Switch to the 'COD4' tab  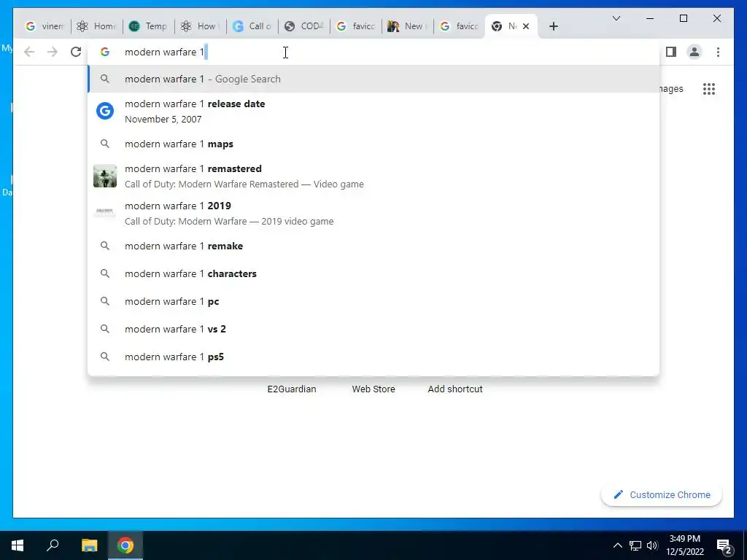tap(304, 26)
